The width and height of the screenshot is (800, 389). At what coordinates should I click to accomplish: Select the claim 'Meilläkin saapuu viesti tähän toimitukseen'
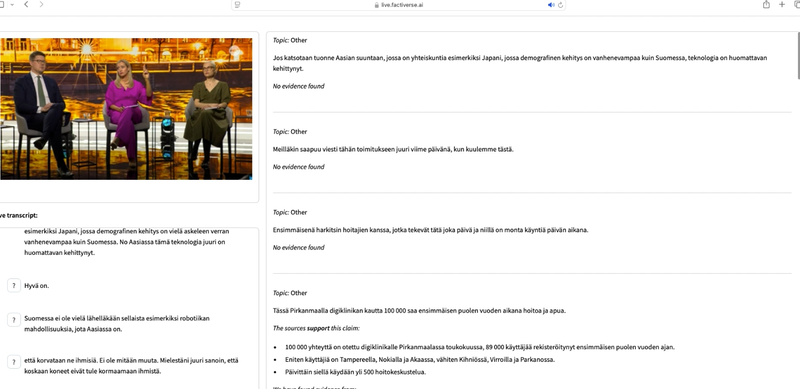point(393,149)
